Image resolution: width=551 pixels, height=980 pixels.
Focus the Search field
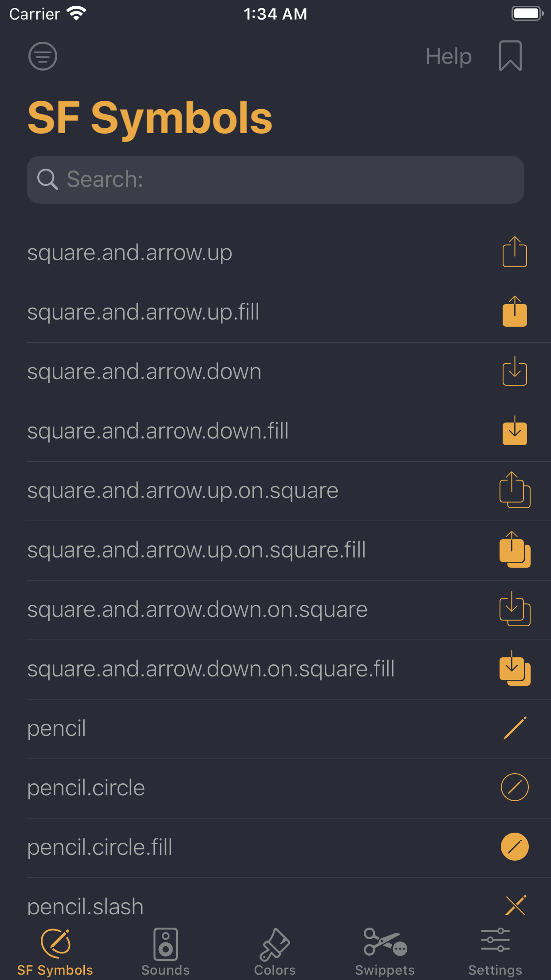coord(275,180)
